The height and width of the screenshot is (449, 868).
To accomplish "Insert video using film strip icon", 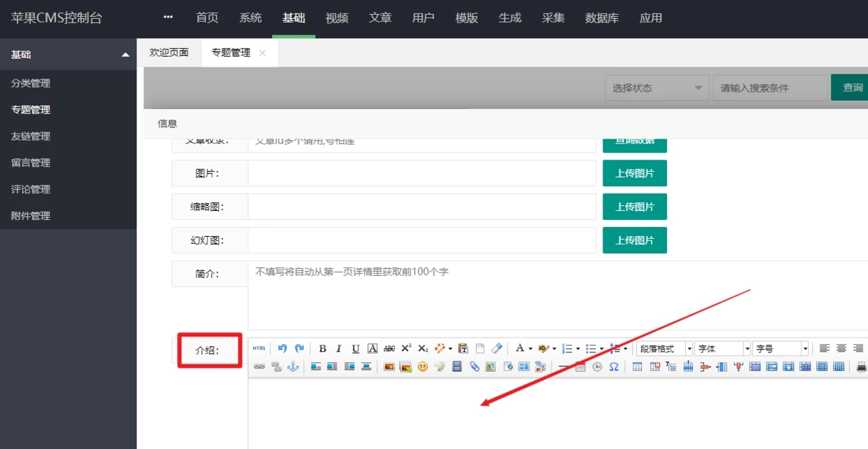I will [x=457, y=366].
